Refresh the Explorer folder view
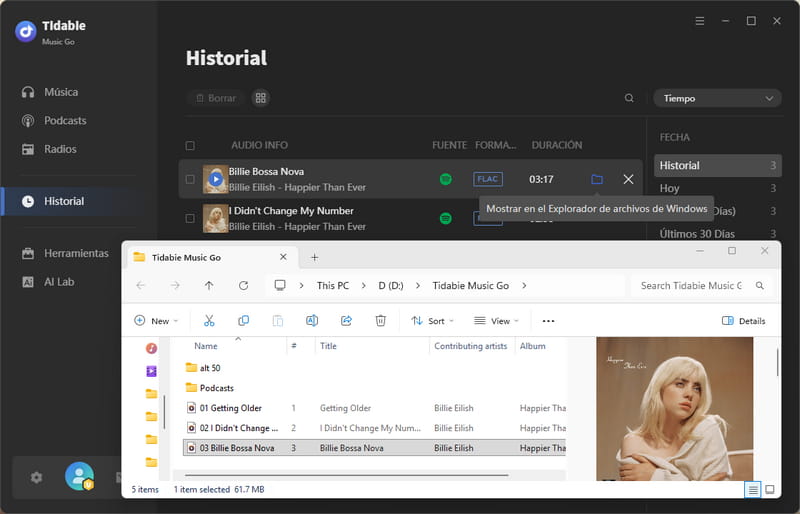 click(243, 285)
